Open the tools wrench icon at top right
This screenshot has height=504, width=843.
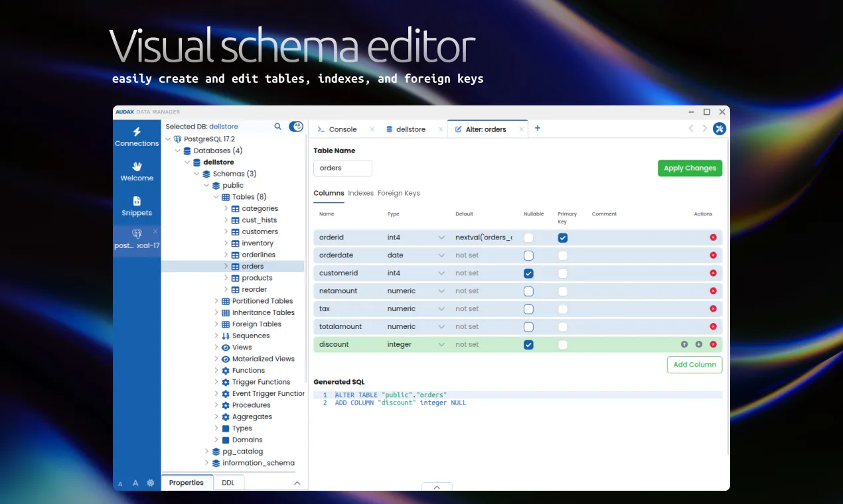pyautogui.click(x=720, y=129)
